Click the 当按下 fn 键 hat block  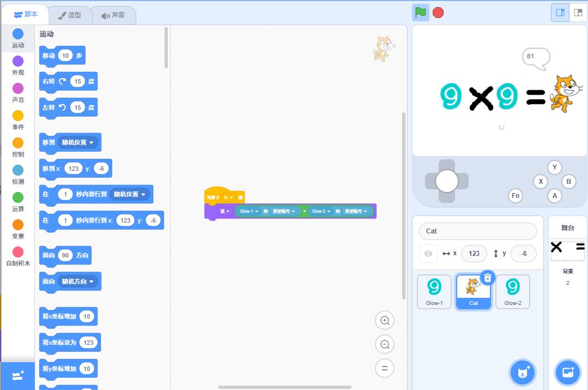pyautogui.click(x=225, y=196)
